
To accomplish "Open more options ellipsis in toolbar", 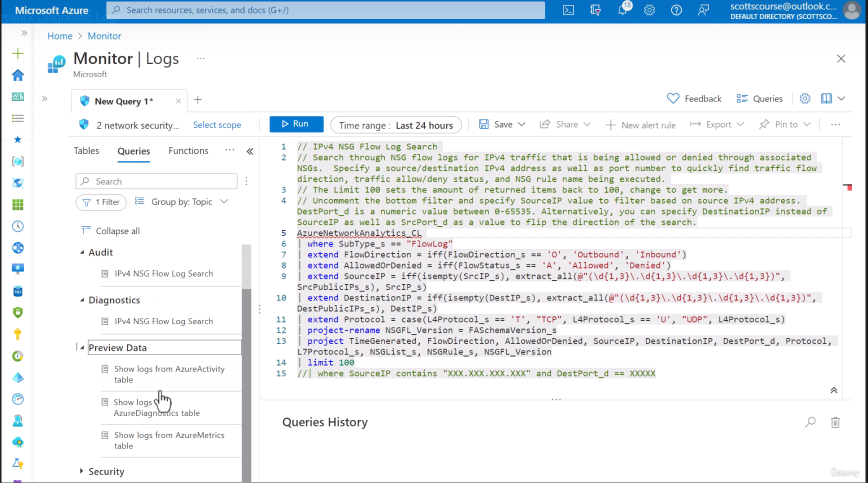I will tap(835, 124).
